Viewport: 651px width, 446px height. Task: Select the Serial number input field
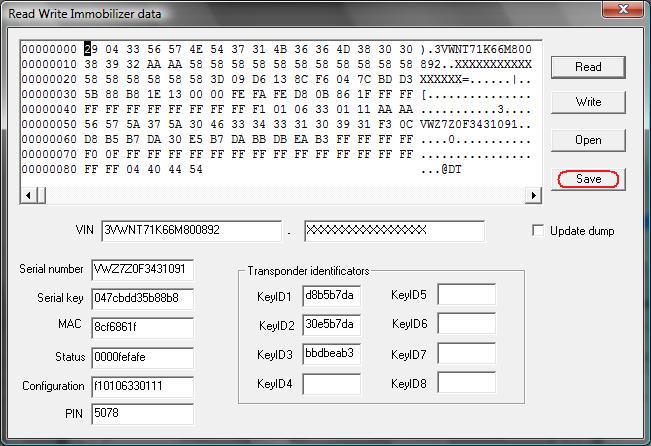tap(142, 270)
